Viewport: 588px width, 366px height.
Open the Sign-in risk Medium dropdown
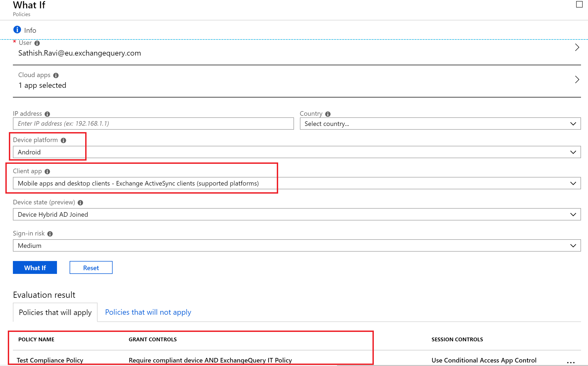[297, 246]
